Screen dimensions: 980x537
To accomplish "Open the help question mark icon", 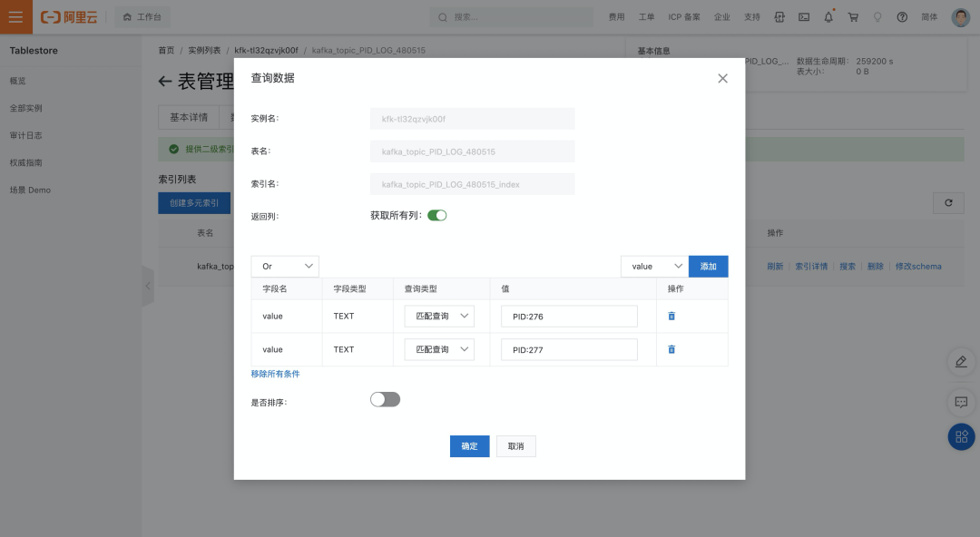I will [902, 17].
